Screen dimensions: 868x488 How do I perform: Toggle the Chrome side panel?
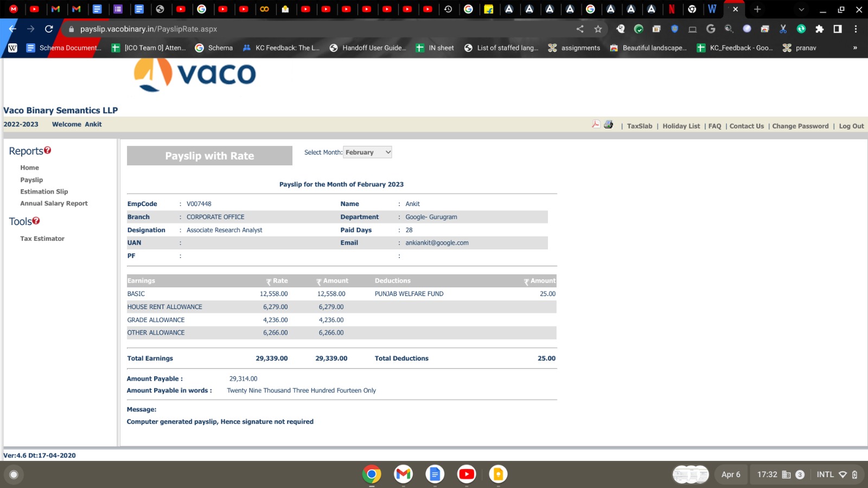tap(838, 29)
